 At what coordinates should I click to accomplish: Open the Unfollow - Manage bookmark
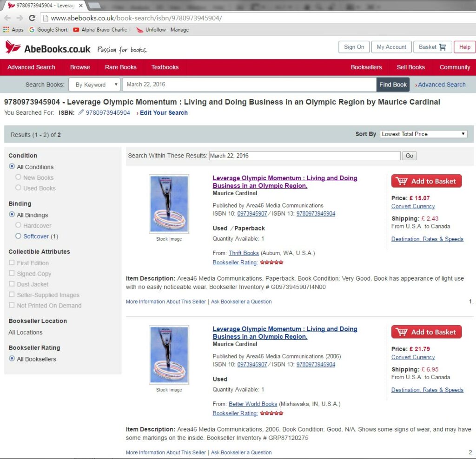(163, 29)
